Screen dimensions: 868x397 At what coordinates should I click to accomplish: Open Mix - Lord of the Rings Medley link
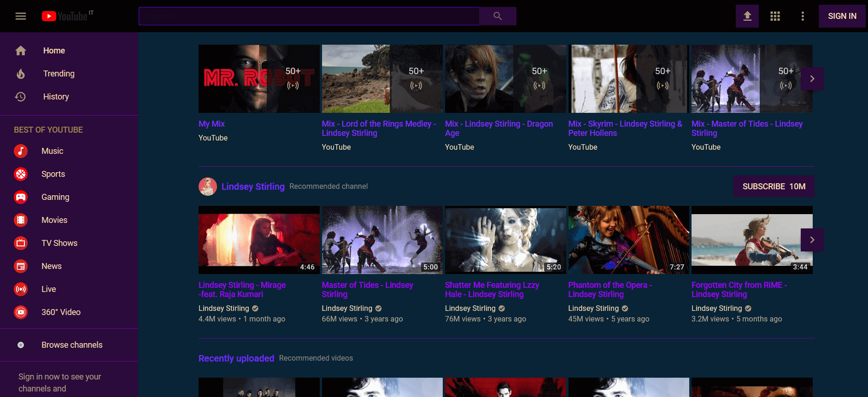coord(379,128)
